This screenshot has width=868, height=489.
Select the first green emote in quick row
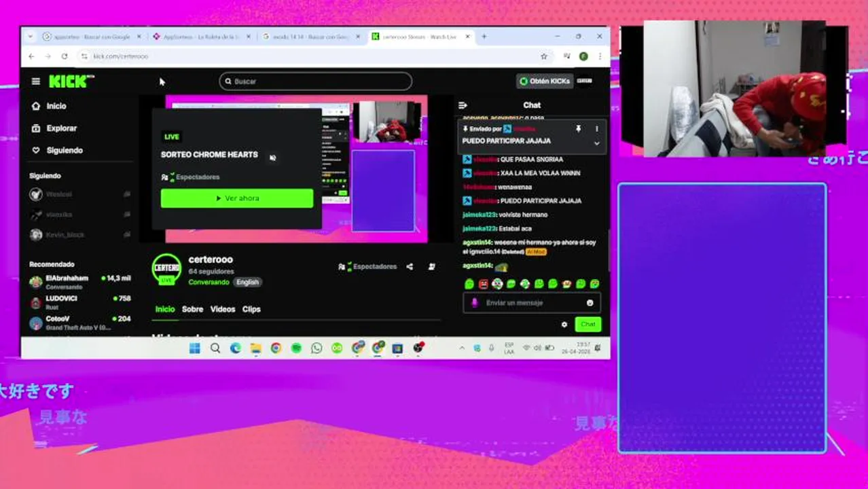[469, 284]
